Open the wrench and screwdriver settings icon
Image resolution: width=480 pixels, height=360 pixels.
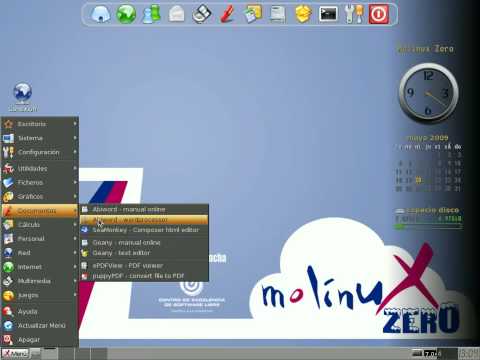pos(354,14)
